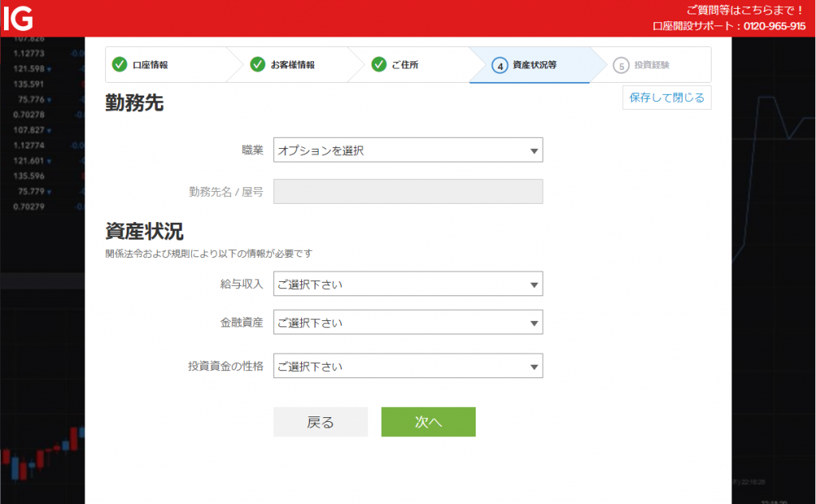Click the 107.827 price in background list
Screen dimensions: 816x504
(29, 130)
